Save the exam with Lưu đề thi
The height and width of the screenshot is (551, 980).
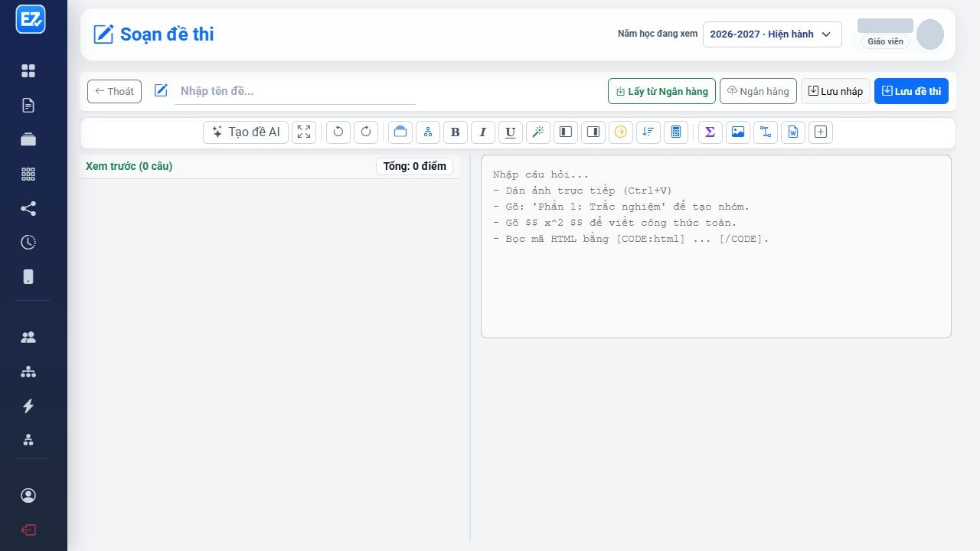click(911, 91)
